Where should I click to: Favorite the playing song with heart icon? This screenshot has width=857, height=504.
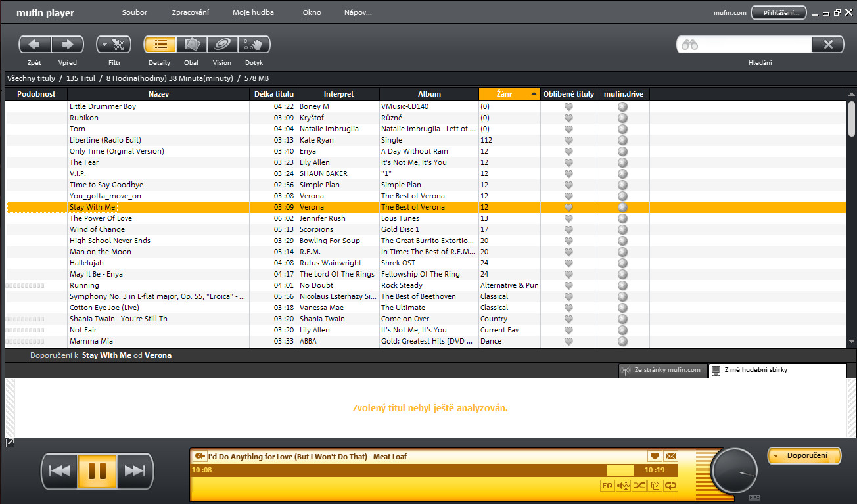655,456
